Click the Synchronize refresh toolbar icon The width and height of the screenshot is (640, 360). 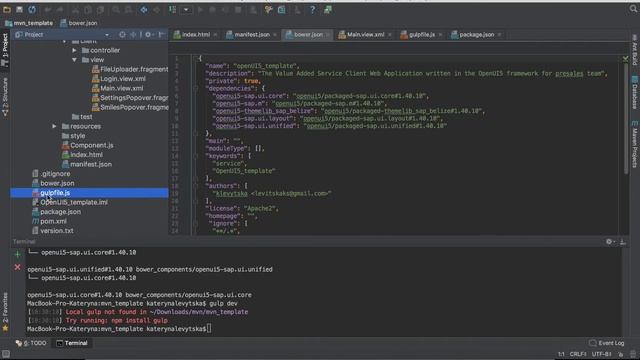pos(32,9)
